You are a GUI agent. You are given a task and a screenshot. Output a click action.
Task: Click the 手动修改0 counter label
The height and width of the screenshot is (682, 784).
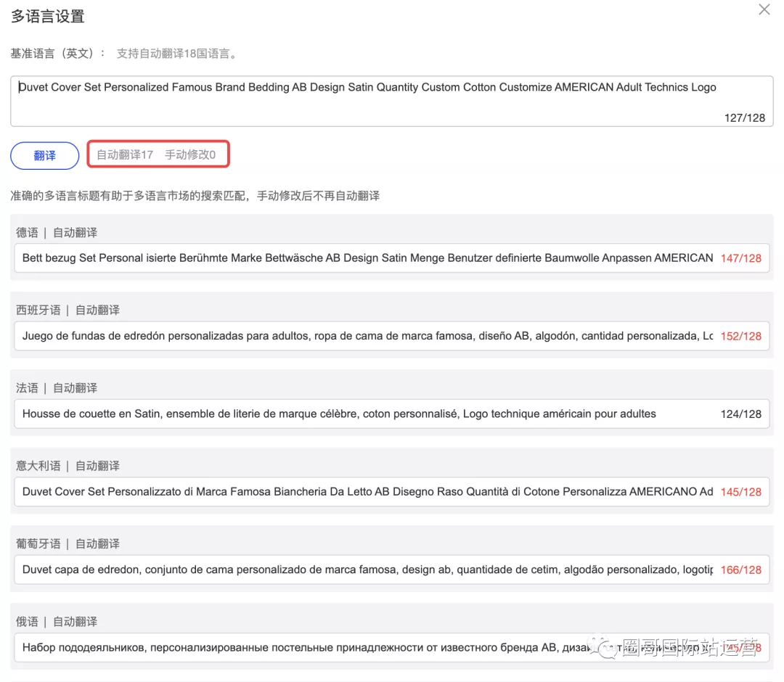[190, 155]
